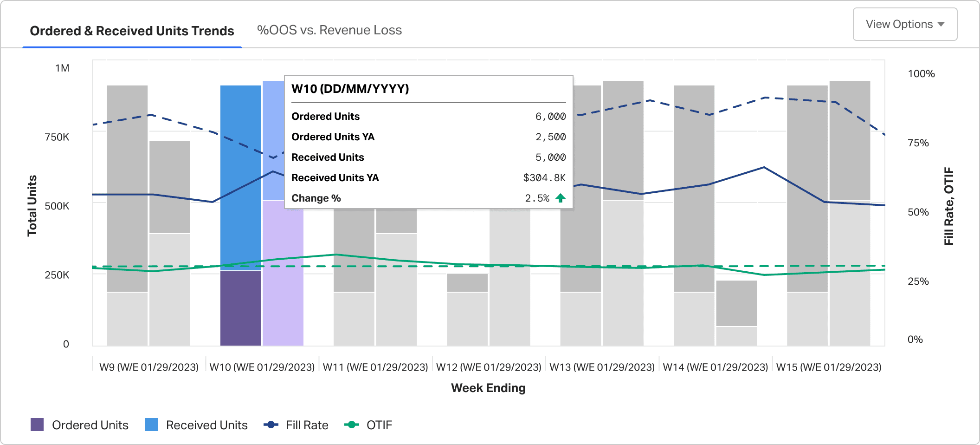Click the Ordered Units legend label
Viewport: 980px width, 445px height.
[90, 425]
